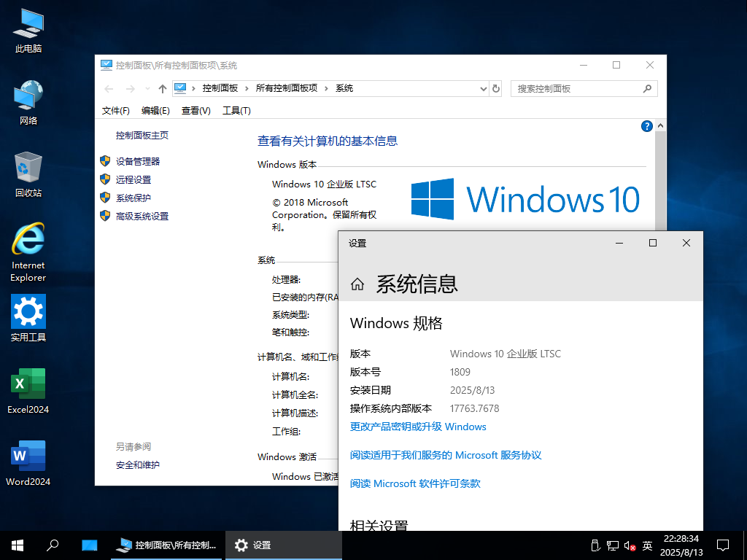
Task: Click the home icon in Settings window
Action: (x=357, y=284)
